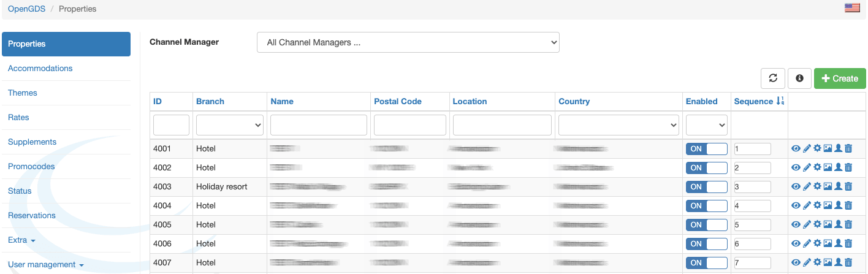The height and width of the screenshot is (274, 868).
Task: Open the Branch filter dropdown
Action: (229, 125)
